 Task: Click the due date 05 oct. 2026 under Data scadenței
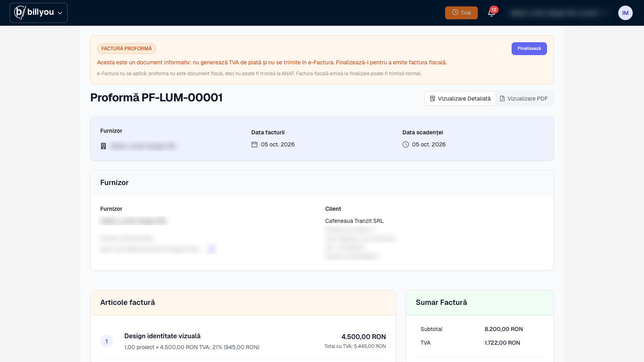pos(429,144)
